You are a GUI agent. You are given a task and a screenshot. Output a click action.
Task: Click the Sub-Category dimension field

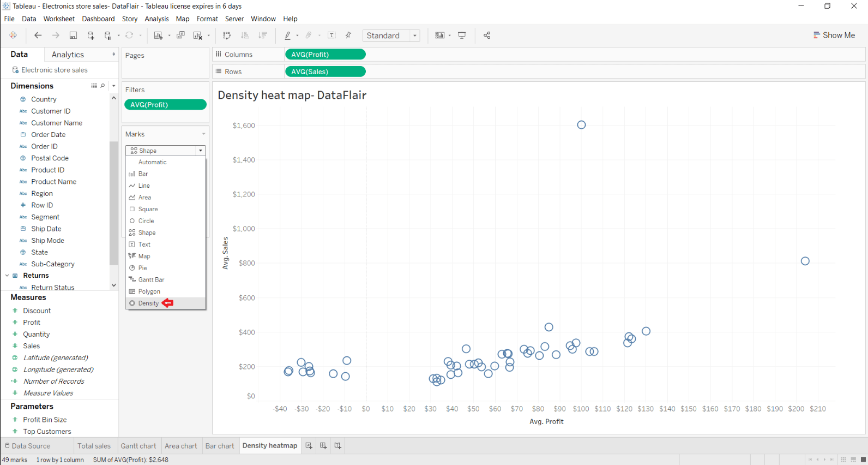(x=52, y=264)
